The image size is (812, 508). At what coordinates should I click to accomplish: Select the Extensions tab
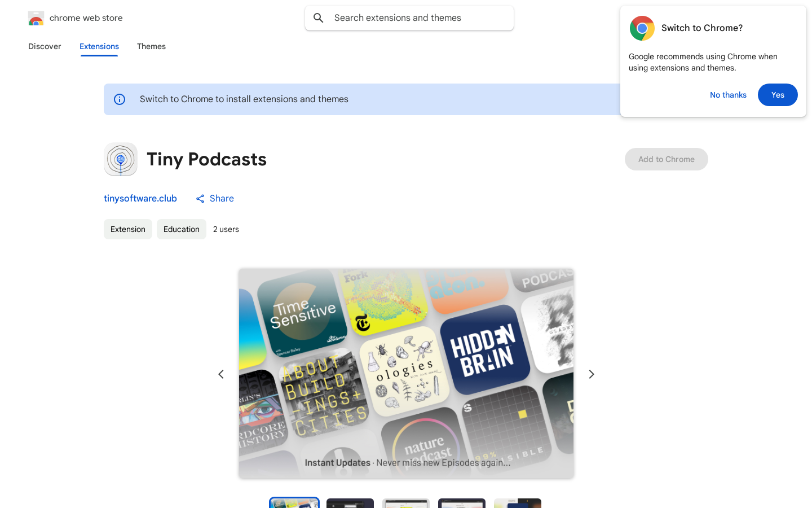(x=99, y=46)
